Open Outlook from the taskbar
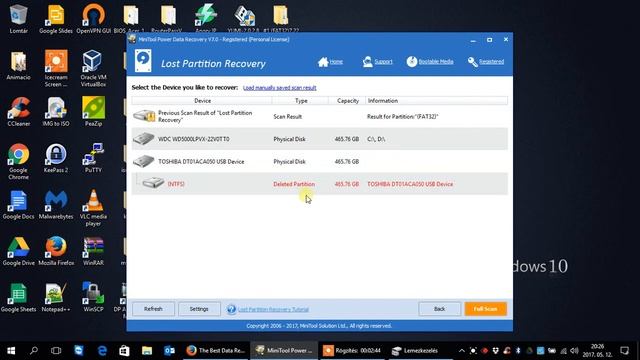 169,351
